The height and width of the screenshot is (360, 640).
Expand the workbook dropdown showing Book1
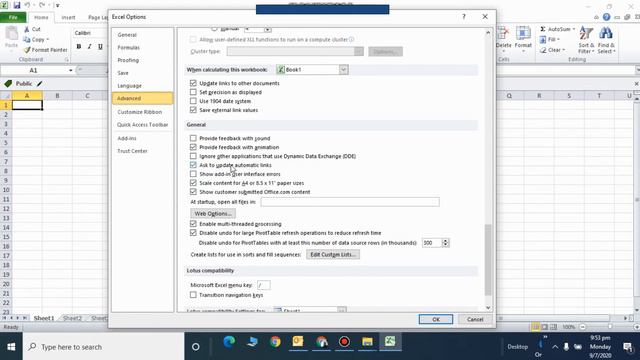(x=343, y=69)
